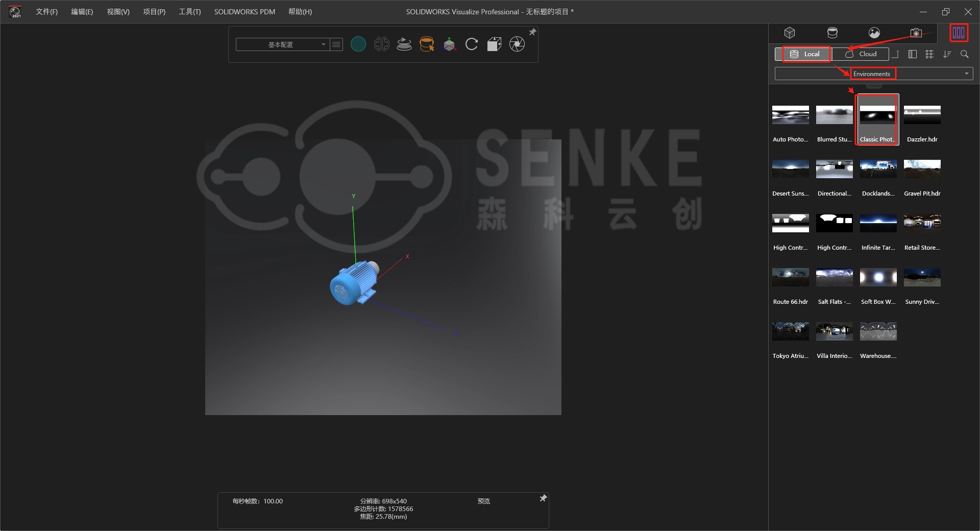This screenshot has width=980, height=531.
Task: Search the library with magnifier icon
Action: (964, 54)
